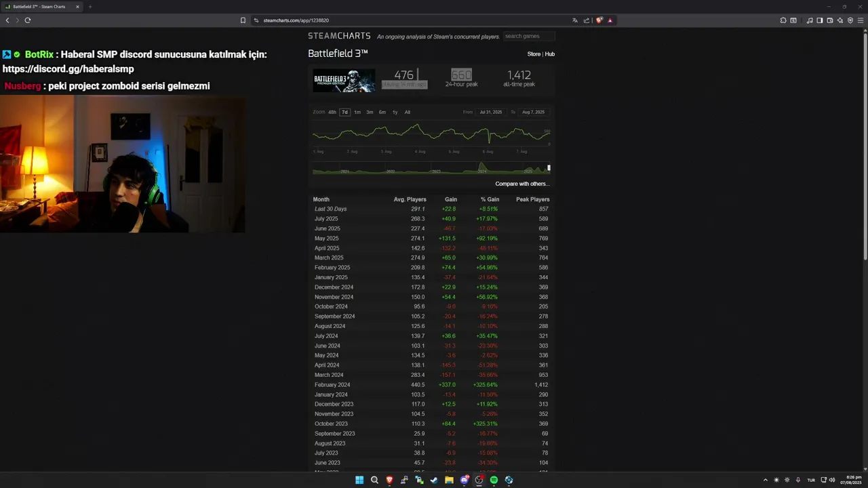Set chart zoom to All
The width and height of the screenshot is (868, 488).
407,112
